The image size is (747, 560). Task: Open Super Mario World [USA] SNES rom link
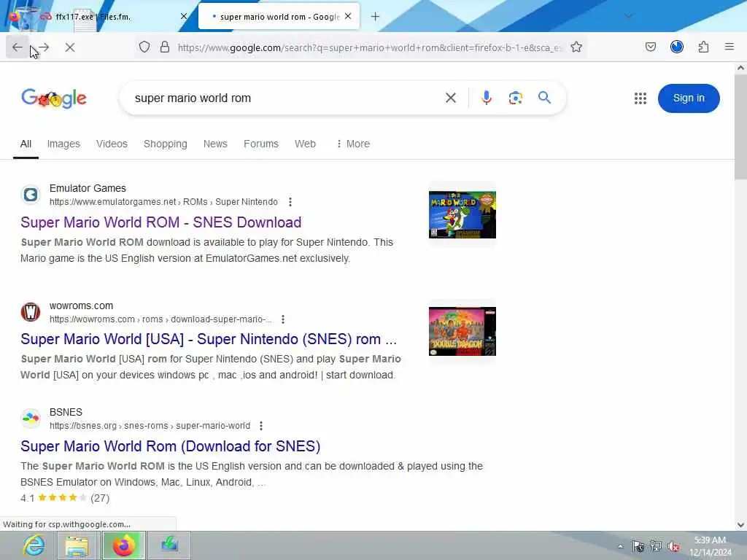(209, 339)
